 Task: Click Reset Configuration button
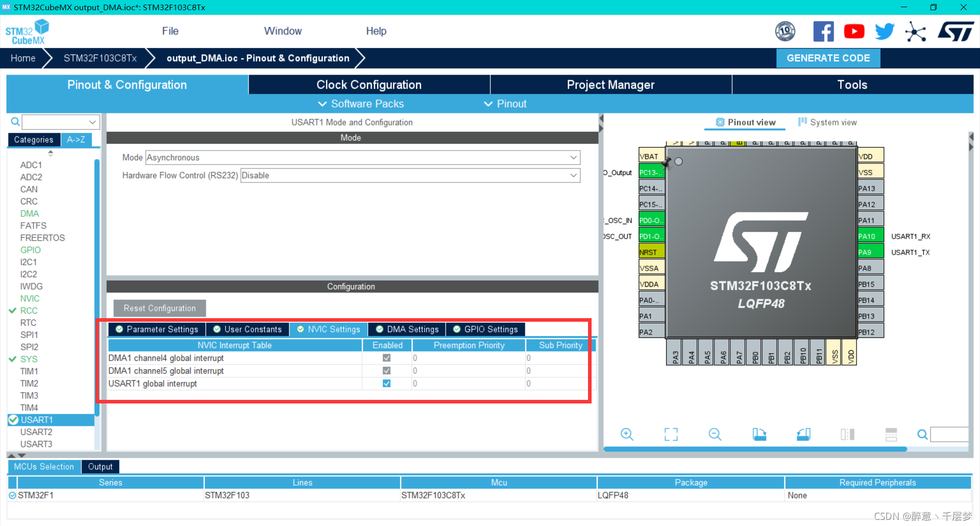160,308
